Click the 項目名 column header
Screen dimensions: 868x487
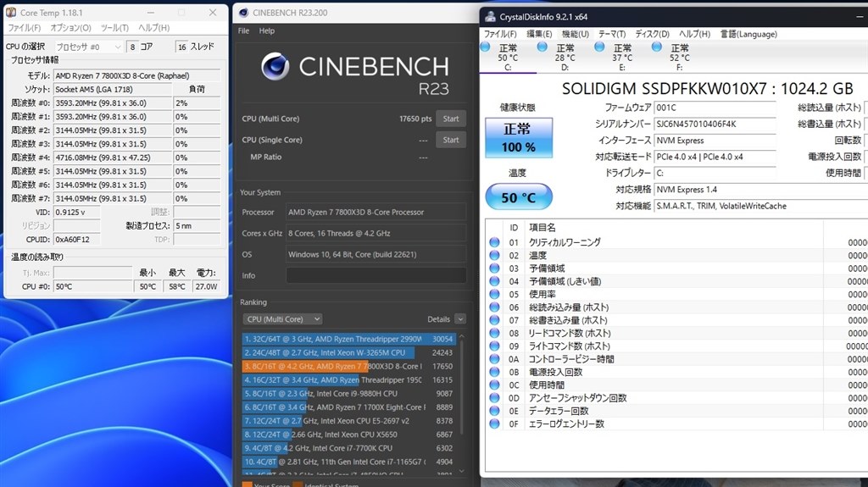click(542, 228)
